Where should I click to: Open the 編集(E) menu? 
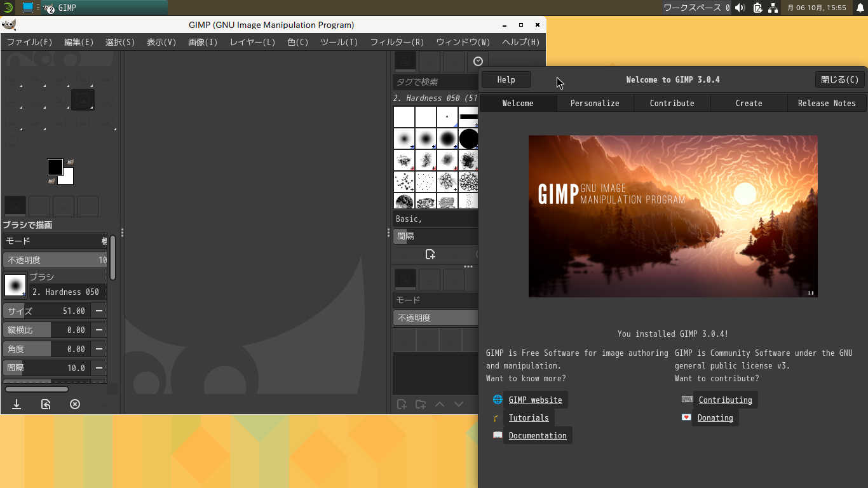(x=79, y=42)
